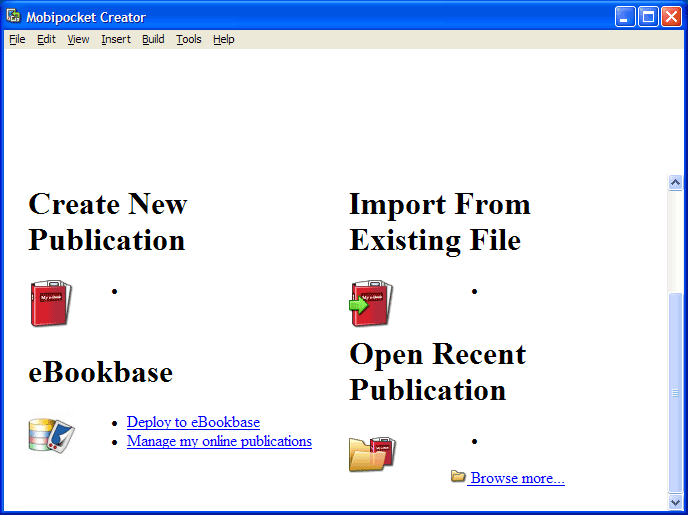688x515 pixels.
Task: Click the open folder with book icon
Action: (x=373, y=454)
